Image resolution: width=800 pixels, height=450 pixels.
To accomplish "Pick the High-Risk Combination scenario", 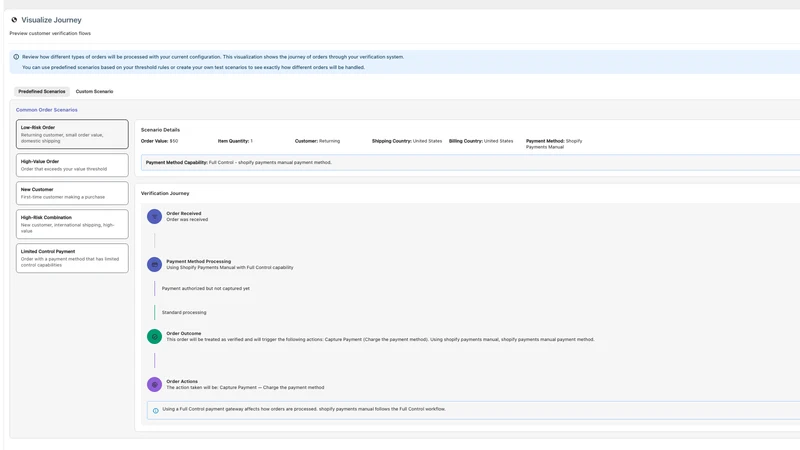I will point(72,224).
